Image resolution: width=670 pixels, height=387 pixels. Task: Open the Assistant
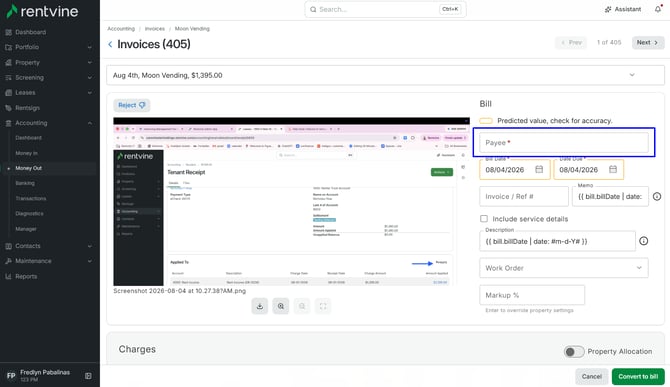pyautogui.click(x=623, y=9)
